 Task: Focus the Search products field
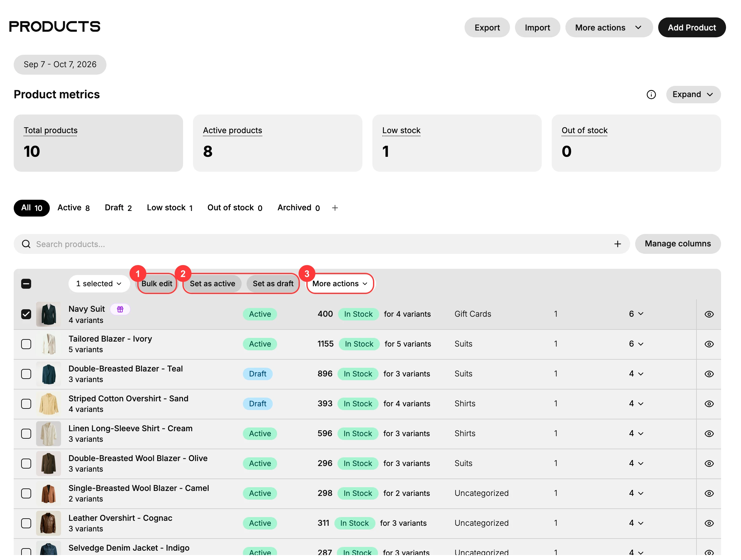(322, 244)
